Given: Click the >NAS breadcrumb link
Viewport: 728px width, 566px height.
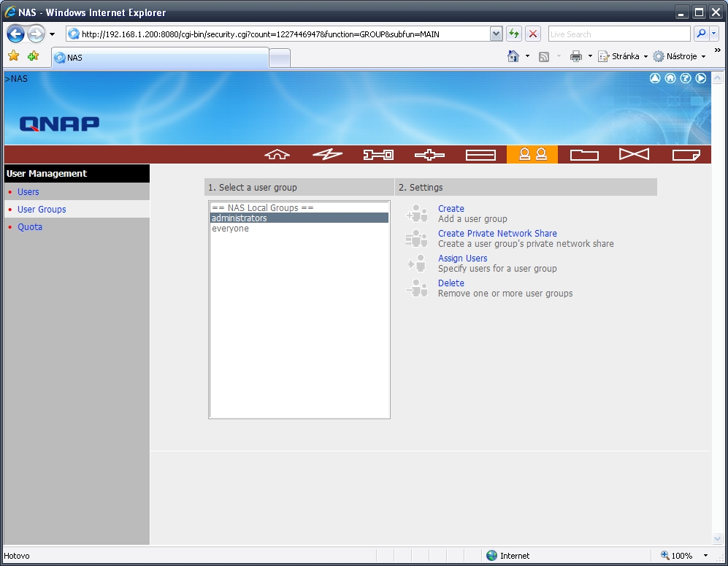Looking at the screenshot, I should (x=16, y=78).
